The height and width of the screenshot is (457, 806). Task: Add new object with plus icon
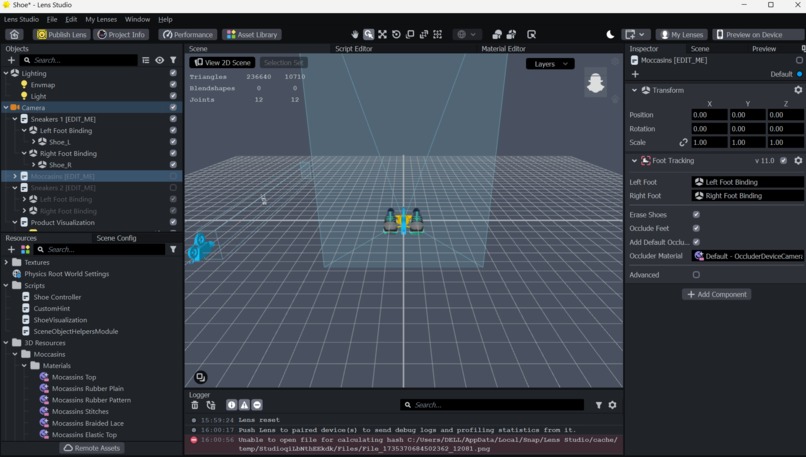point(11,60)
